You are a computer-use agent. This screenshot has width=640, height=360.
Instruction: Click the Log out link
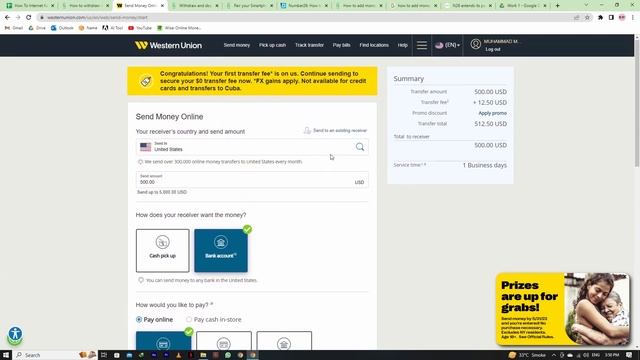click(x=493, y=49)
